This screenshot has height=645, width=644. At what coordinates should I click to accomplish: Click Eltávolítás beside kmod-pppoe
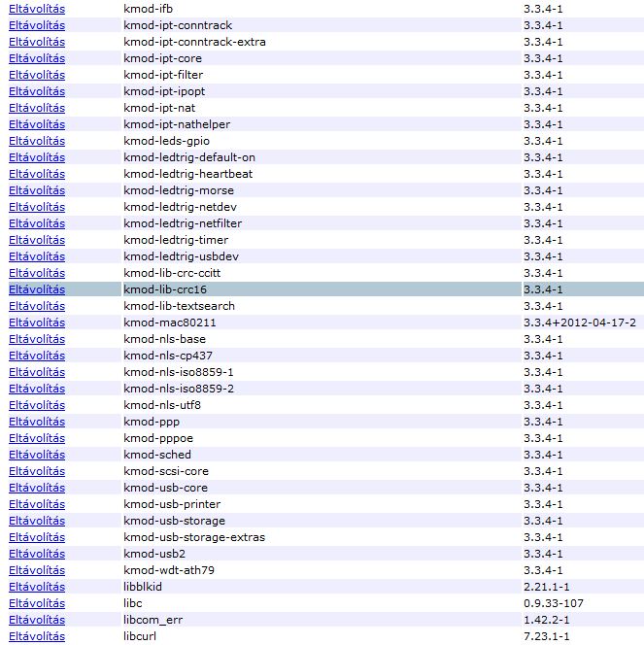37,438
